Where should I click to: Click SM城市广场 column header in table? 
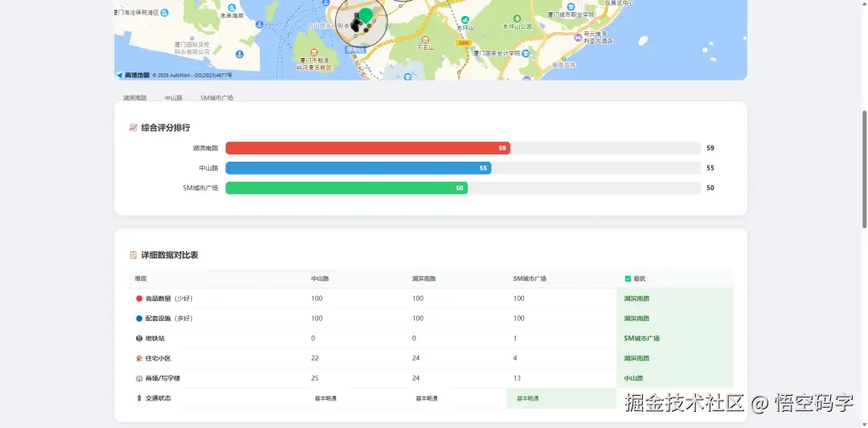pos(530,278)
